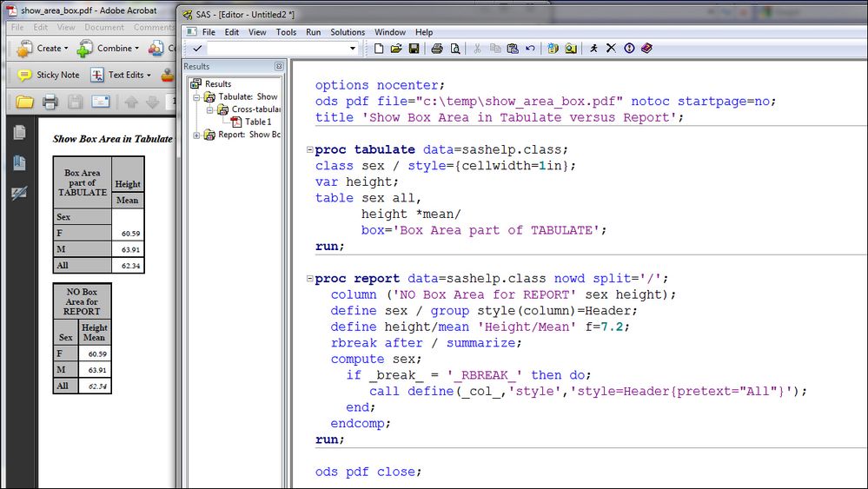This screenshot has width=868, height=489.
Task: Click Acrobat's printer icon
Action: (50, 102)
